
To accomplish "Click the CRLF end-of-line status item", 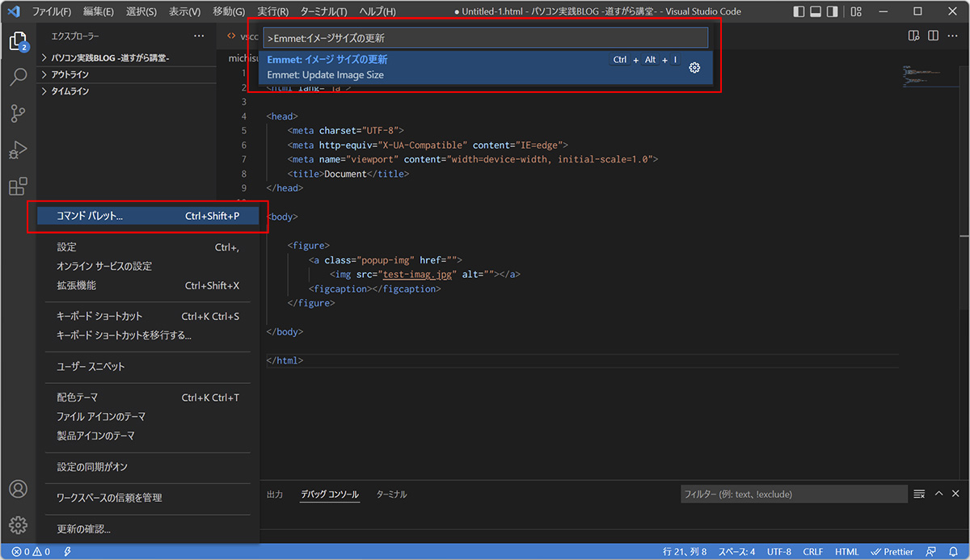I will click(x=813, y=552).
